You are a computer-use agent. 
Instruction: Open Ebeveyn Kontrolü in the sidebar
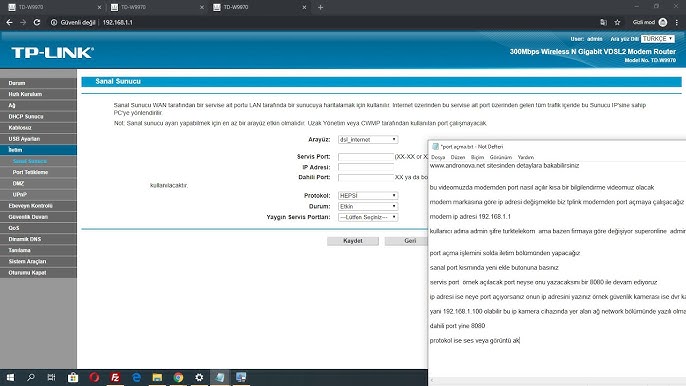(x=38, y=206)
